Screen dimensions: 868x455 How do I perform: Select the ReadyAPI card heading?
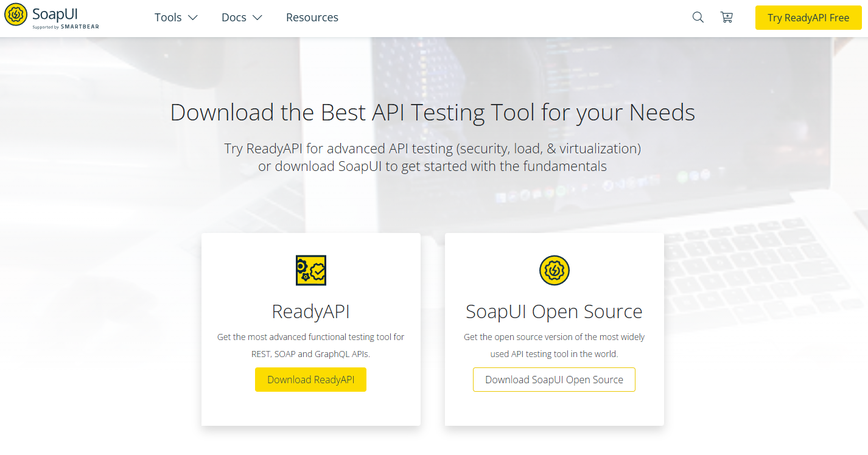311,311
